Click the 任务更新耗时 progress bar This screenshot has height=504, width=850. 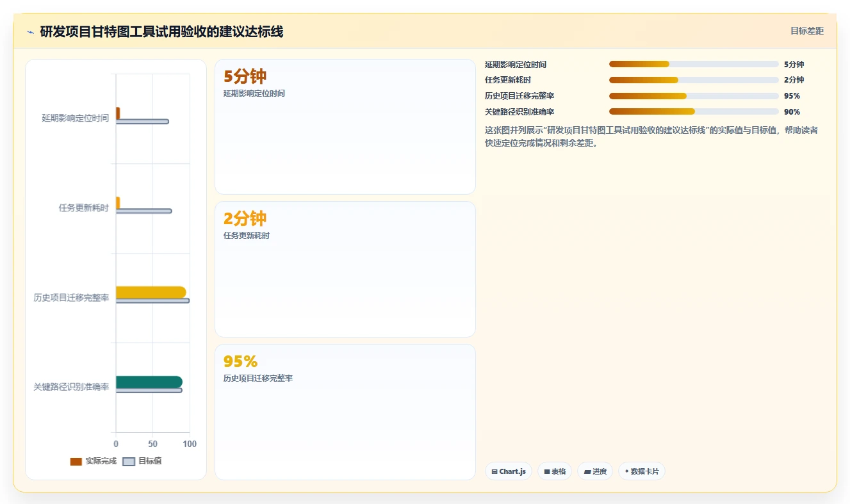click(x=694, y=80)
